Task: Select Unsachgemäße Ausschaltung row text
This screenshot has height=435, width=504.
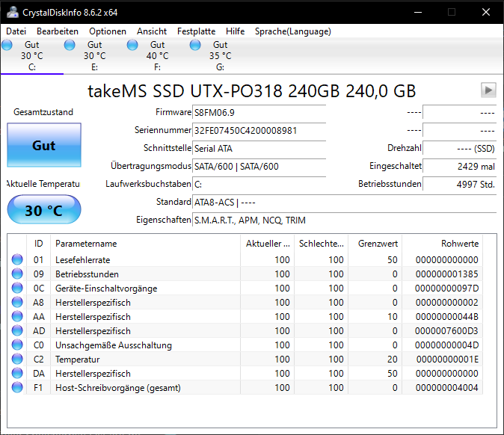Action: [114, 345]
